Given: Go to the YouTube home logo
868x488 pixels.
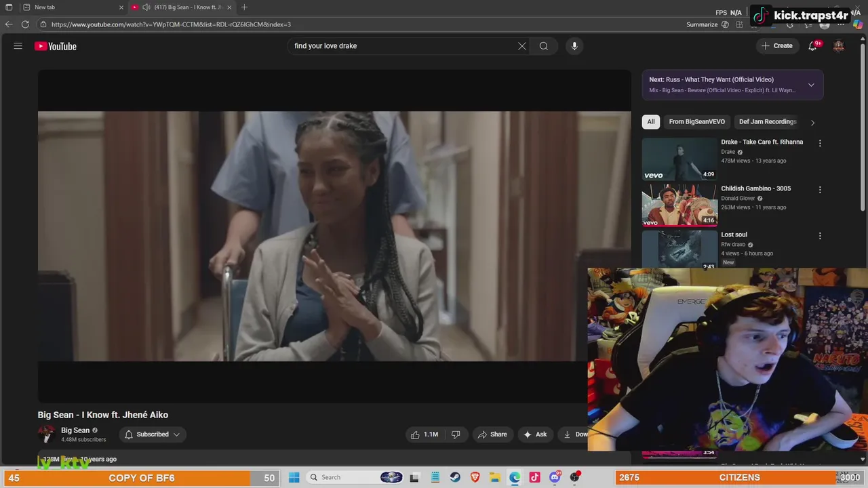Looking at the screenshot, I should 56,46.
